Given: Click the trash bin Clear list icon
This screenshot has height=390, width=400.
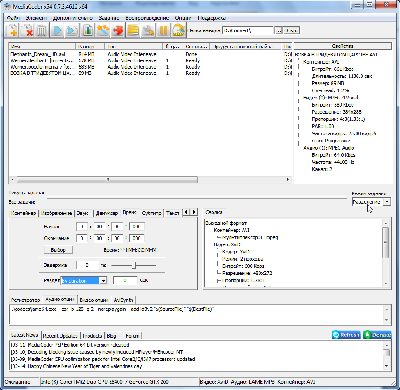Looking at the screenshot, I should pos(41,31).
